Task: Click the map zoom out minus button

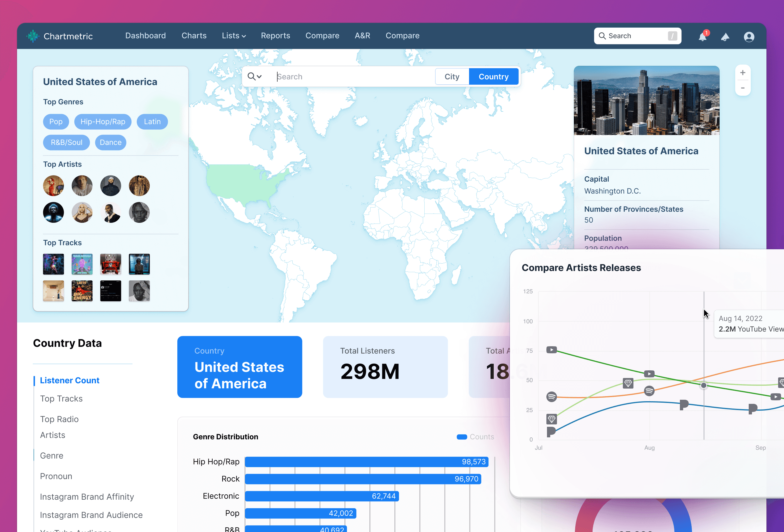Action: [743, 88]
